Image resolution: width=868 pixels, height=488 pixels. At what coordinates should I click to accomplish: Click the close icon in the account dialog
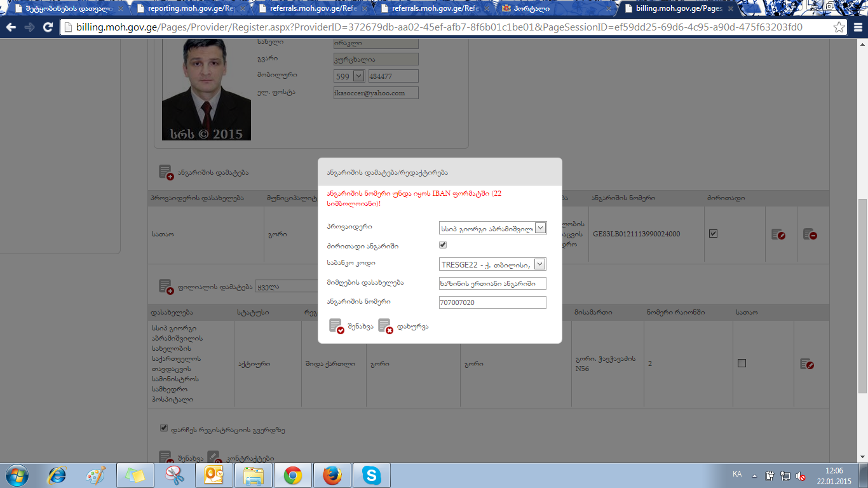click(386, 326)
